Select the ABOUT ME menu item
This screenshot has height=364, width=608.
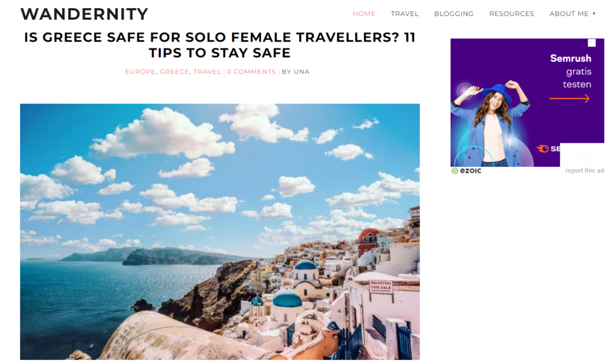pyautogui.click(x=569, y=14)
